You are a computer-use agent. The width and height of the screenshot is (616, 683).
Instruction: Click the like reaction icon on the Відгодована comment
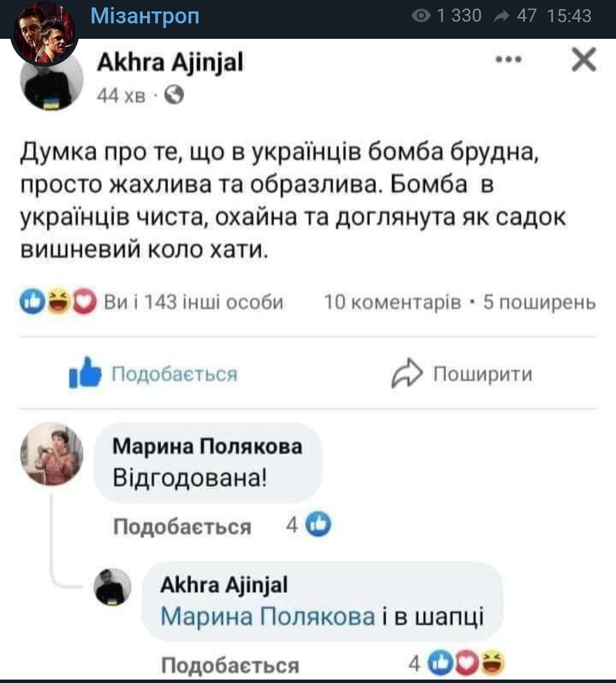[x=319, y=524]
